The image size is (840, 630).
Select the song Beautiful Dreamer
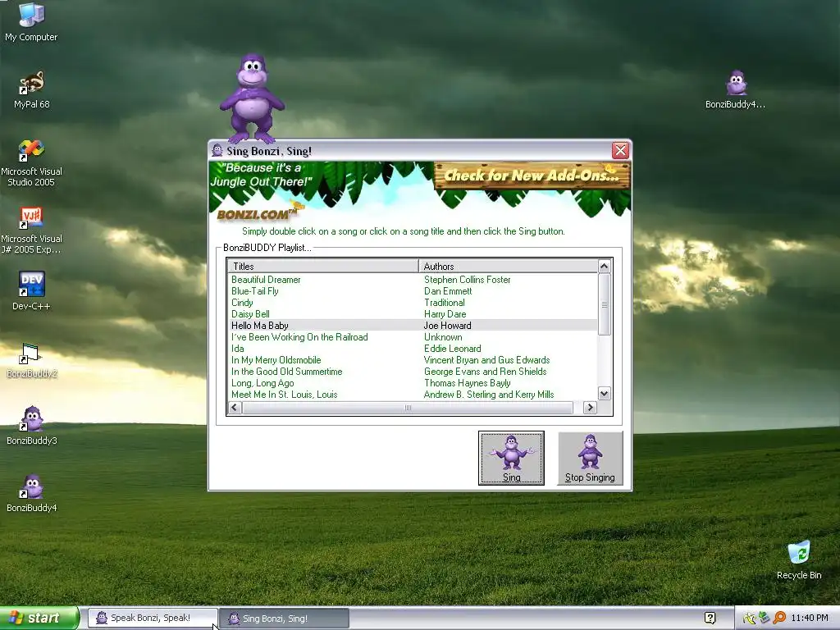click(266, 280)
